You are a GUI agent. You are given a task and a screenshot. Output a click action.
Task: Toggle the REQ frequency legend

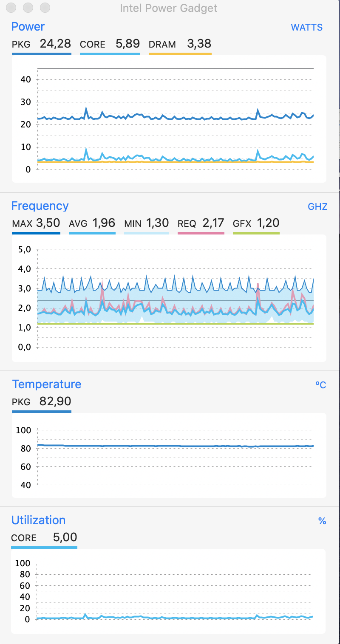click(x=201, y=223)
